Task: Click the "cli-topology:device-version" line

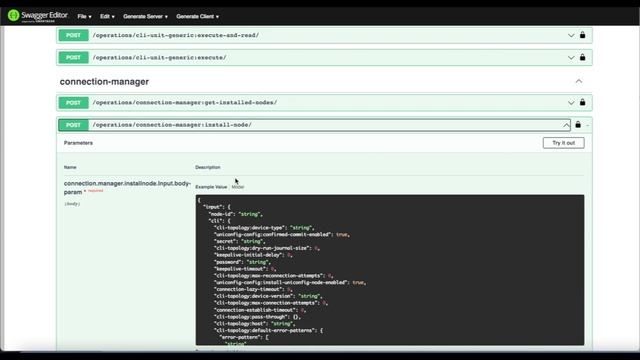Action: pyautogui.click(x=268, y=296)
